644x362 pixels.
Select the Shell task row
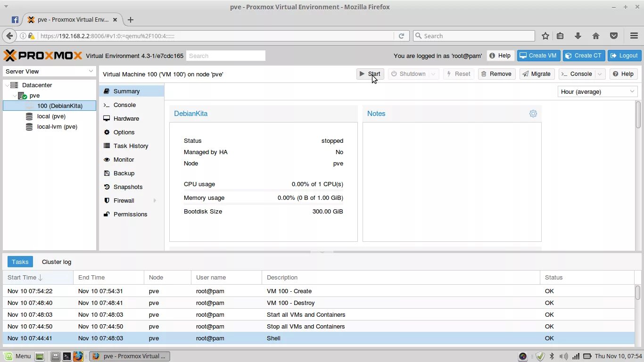(x=319, y=338)
